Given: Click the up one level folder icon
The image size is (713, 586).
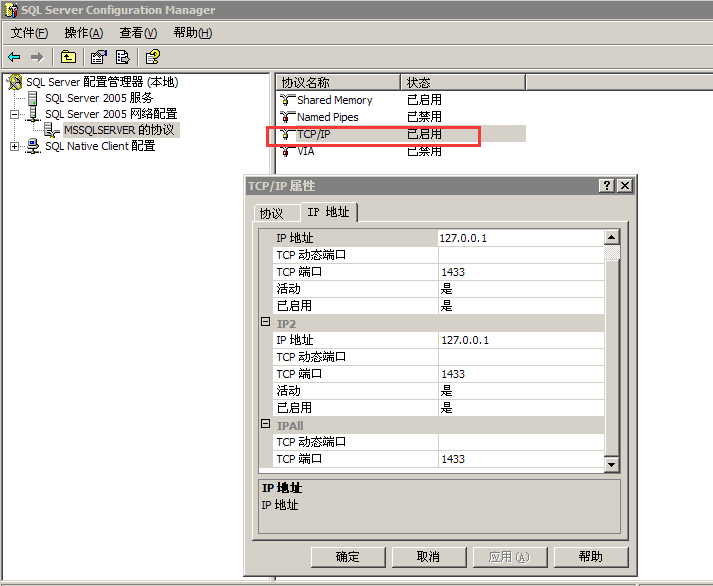Looking at the screenshot, I should point(68,57).
